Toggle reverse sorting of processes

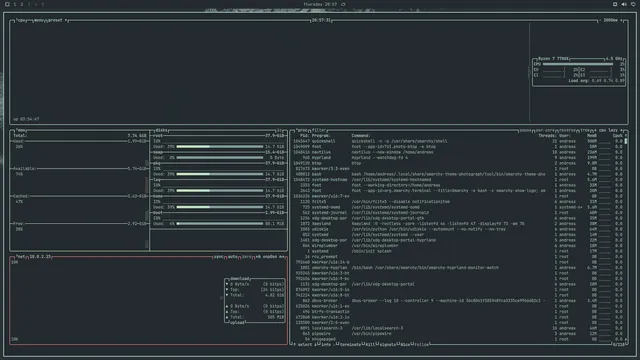567,130
